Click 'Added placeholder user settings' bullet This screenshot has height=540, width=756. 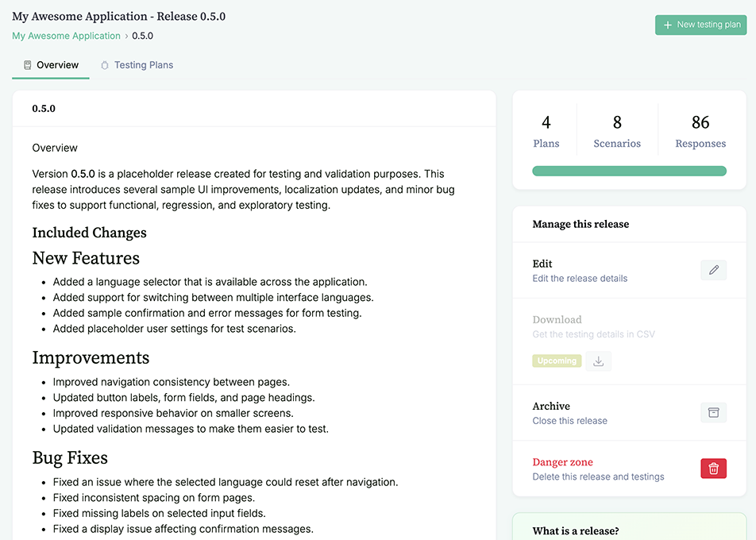[x=175, y=328]
